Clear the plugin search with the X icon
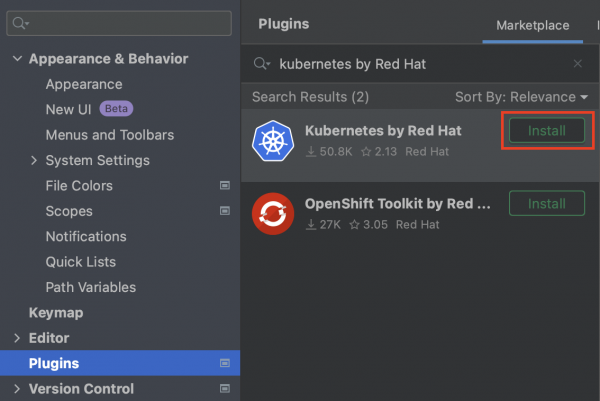 [577, 64]
